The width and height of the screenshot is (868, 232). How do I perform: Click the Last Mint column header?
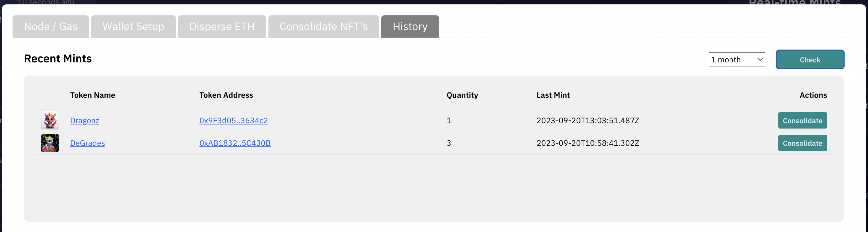[x=553, y=95]
